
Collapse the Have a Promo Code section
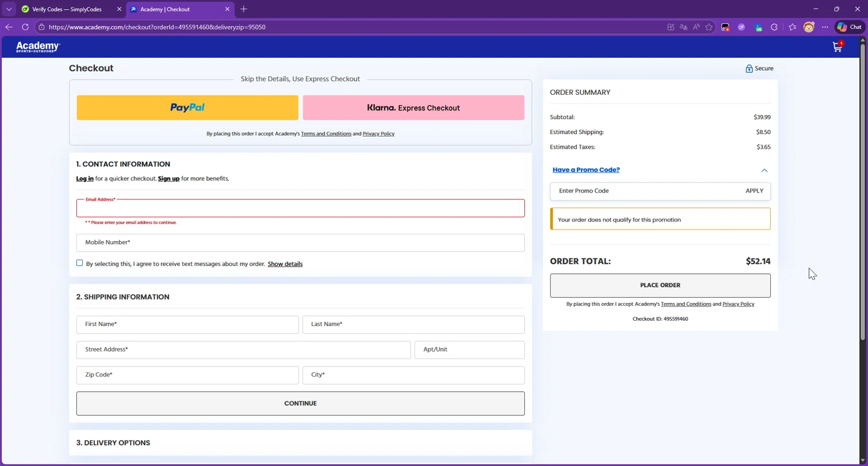click(764, 171)
